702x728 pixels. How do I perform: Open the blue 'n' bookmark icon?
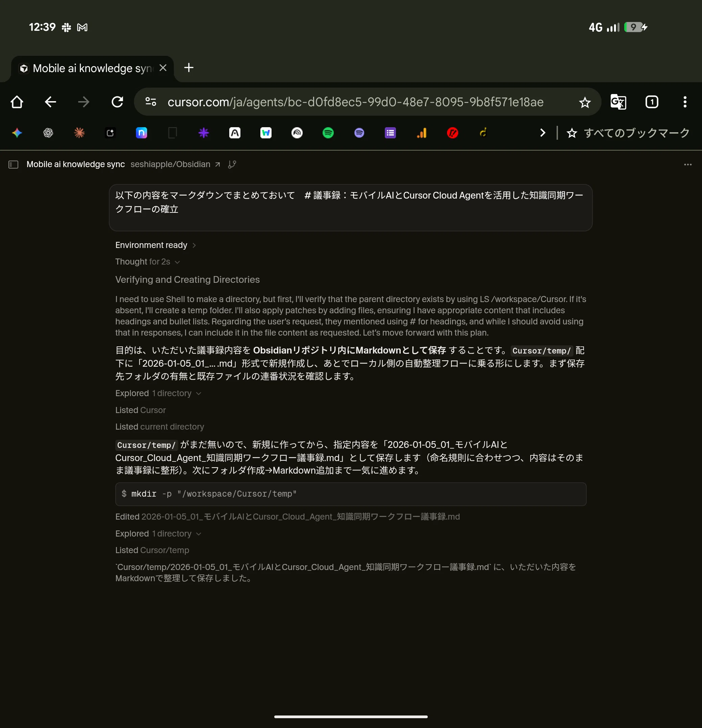point(141,133)
